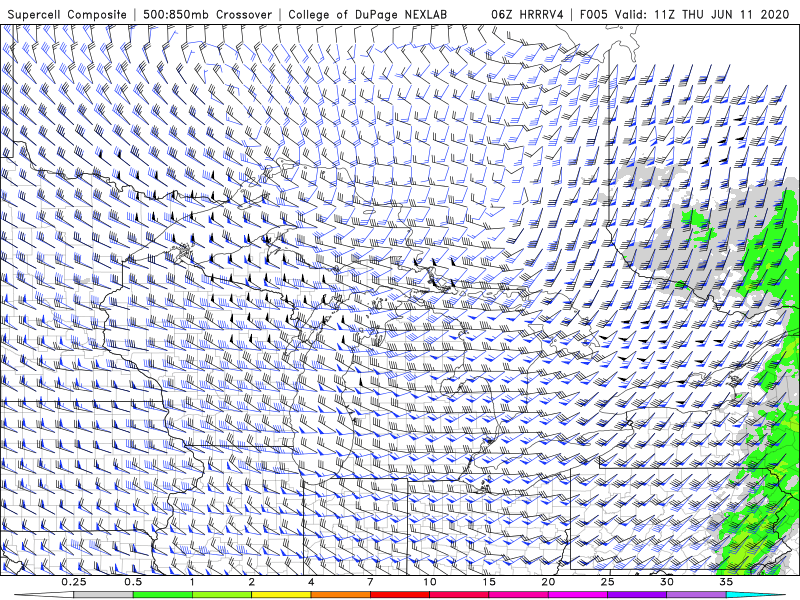Click the '500:850mb Crossover' header label
The height and width of the screenshot is (600, 800).
[x=207, y=14]
